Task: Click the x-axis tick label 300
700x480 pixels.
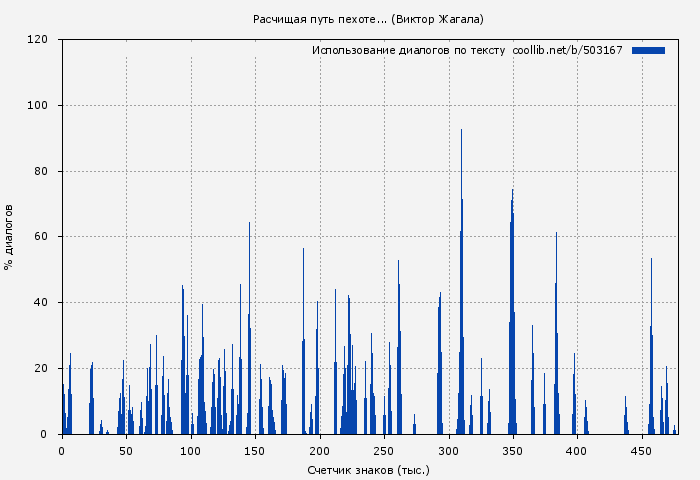Action: pyautogui.click(x=448, y=451)
